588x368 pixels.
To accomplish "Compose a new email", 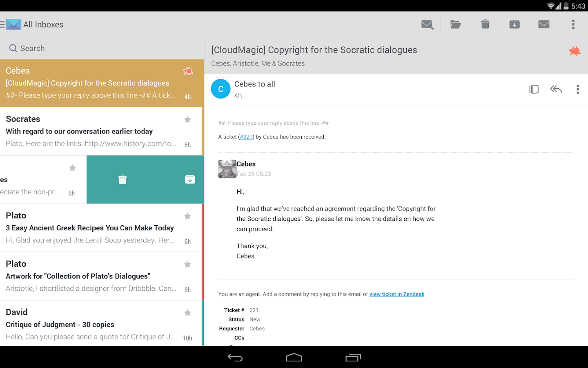I will point(428,25).
